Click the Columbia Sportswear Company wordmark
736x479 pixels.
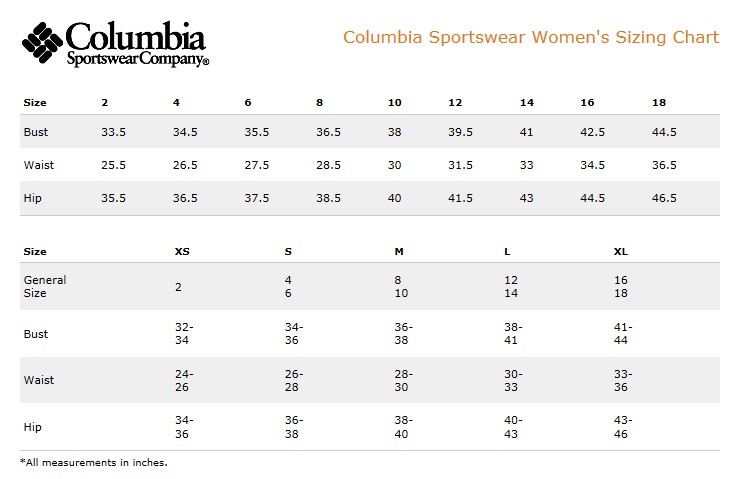137,44
